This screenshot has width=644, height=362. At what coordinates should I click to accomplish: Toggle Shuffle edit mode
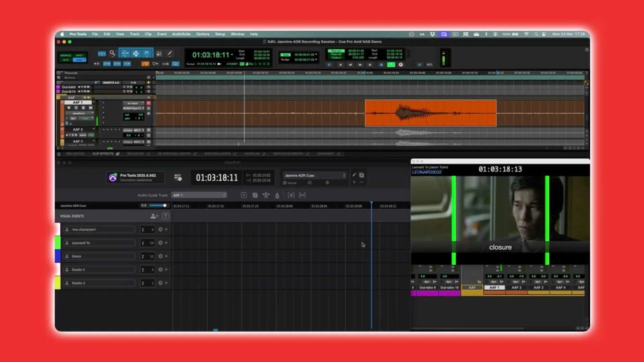pos(66,55)
